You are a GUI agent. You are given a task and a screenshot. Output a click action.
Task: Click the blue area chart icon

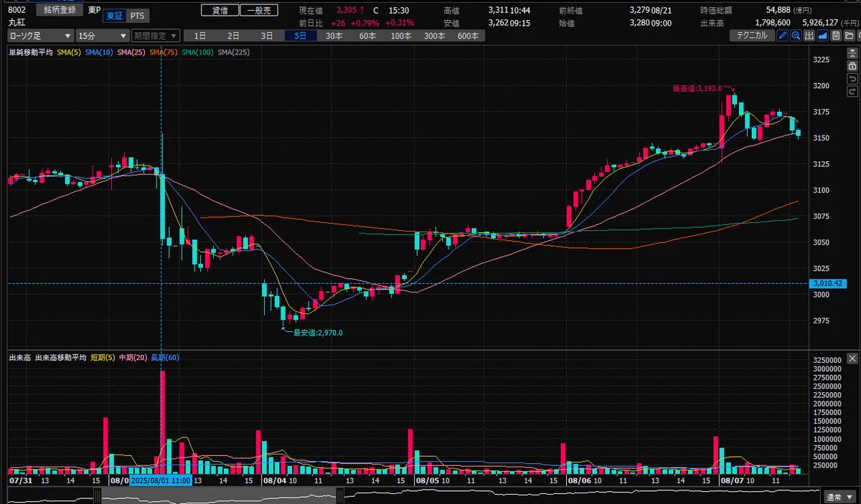pos(822,36)
